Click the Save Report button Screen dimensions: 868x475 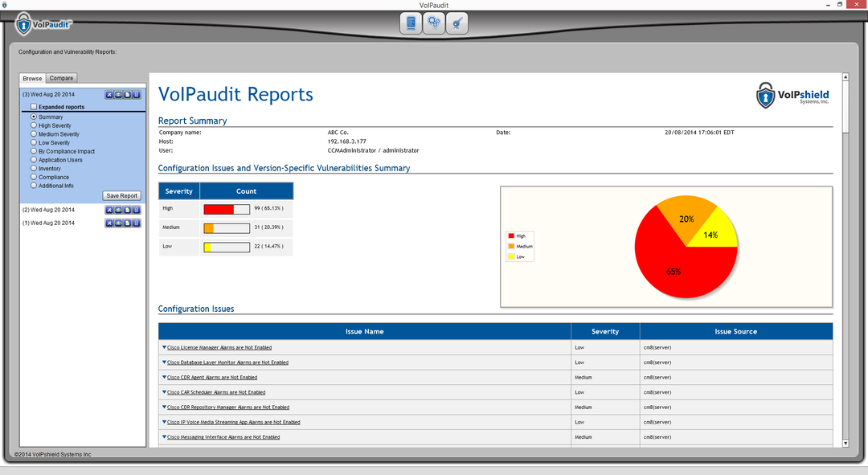click(122, 196)
